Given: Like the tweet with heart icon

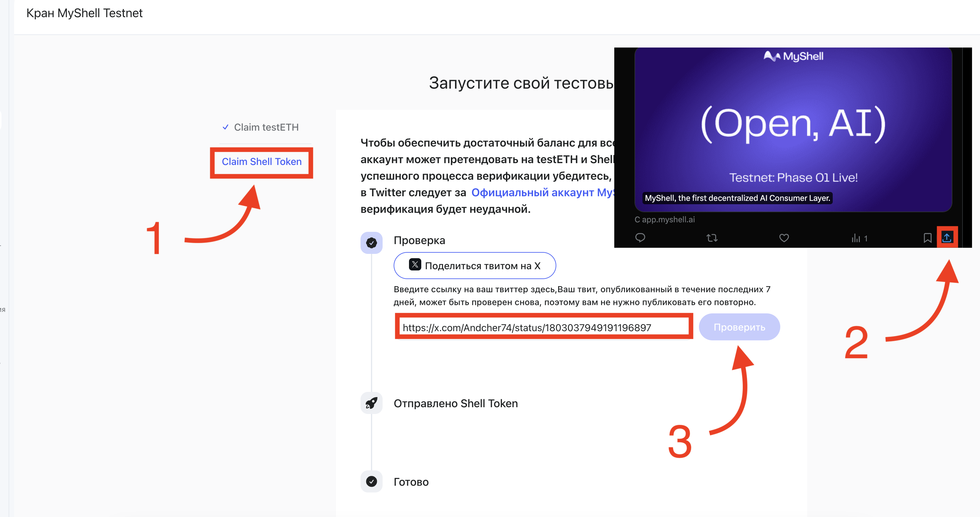Looking at the screenshot, I should [x=784, y=238].
